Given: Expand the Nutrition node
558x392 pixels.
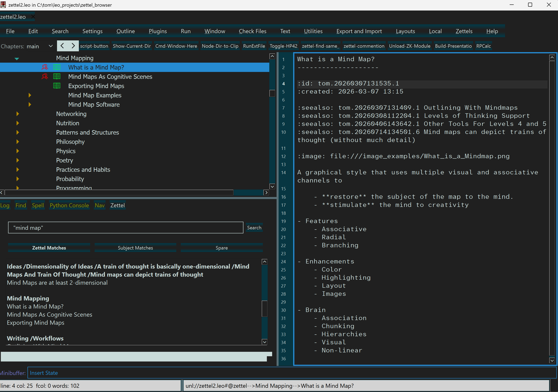Looking at the screenshot, I should point(18,123).
